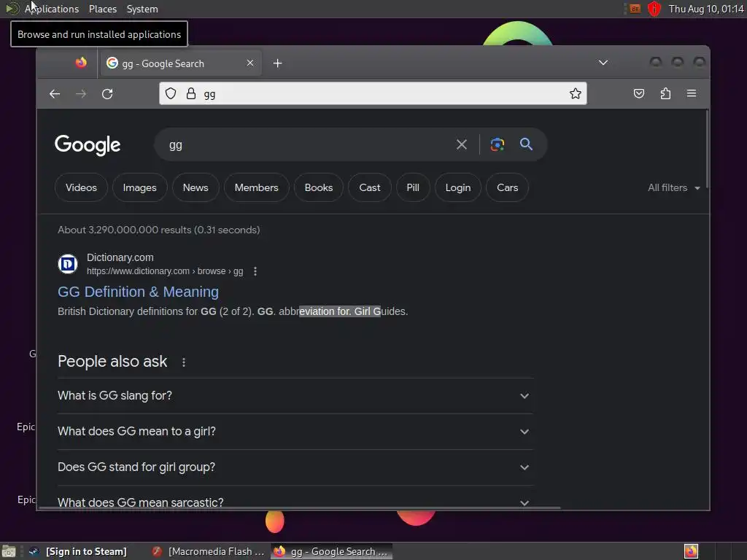Open the Google logo home link
The image size is (747, 560).
click(x=88, y=144)
